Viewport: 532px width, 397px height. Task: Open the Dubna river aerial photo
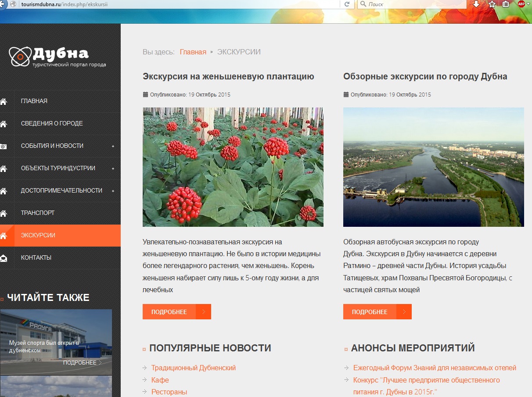click(x=433, y=167)
